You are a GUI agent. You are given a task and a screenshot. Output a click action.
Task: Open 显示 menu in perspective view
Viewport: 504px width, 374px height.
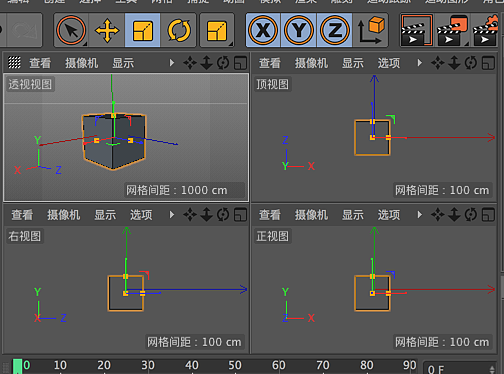[123, 63]
